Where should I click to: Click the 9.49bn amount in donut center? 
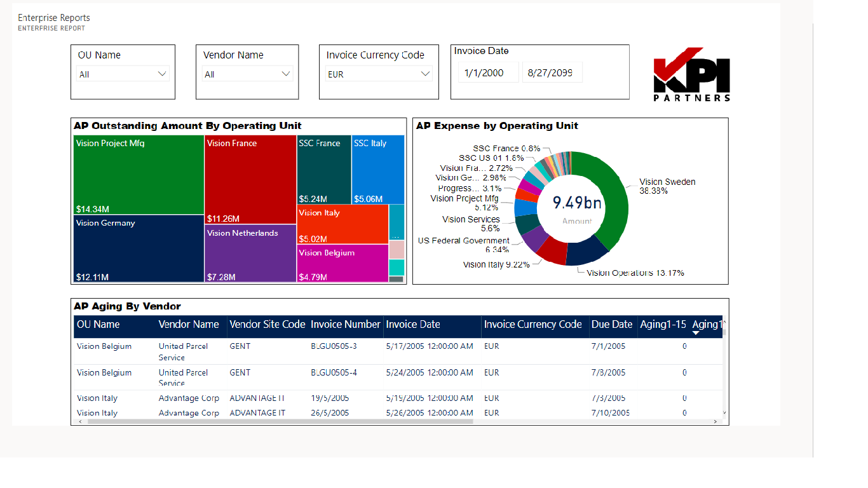pos(577,203)
